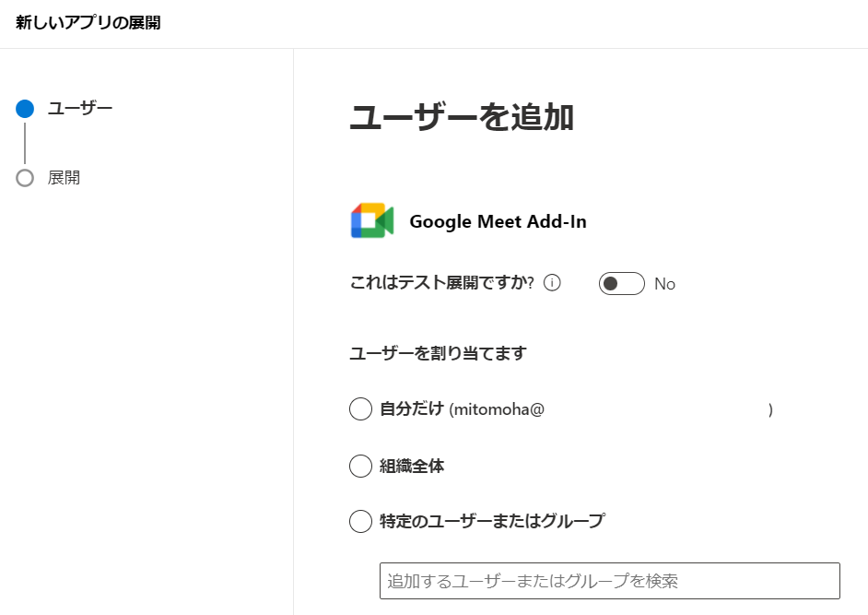The height and width of the screenshot is (615, 868).
Task: Click the ユーザーを割り当てます section heading
Action: 438,353
